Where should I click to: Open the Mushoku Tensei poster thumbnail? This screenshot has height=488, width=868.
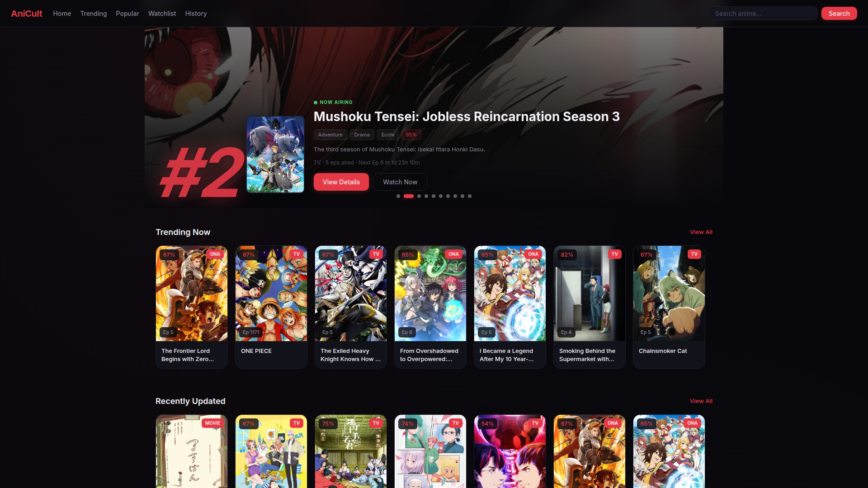point(275,155)
